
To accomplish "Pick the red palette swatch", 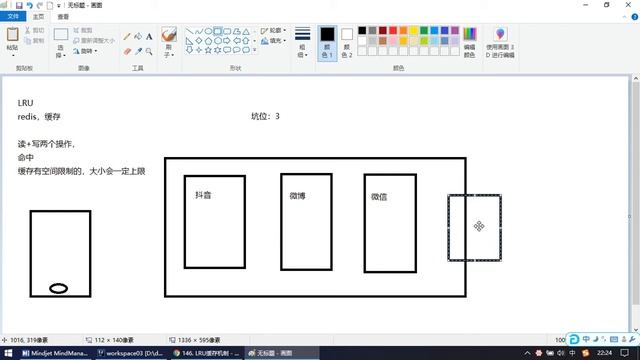I will point(393,31).
